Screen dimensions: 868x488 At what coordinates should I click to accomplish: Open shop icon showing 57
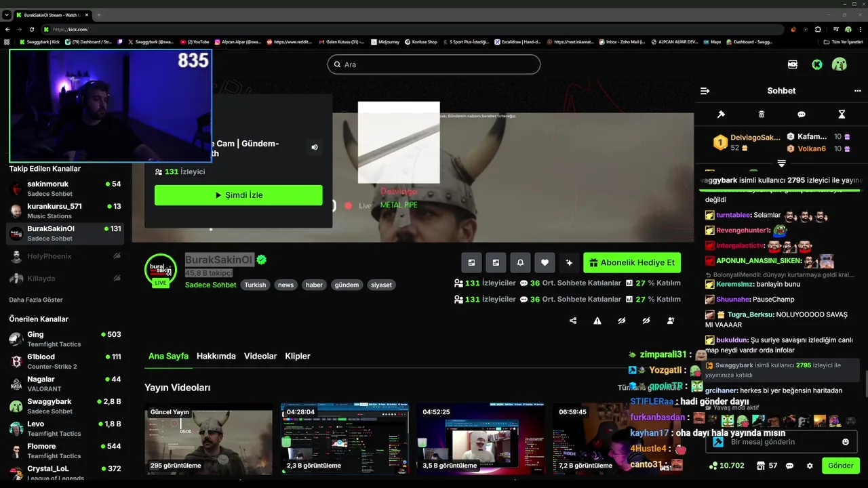[767, 466]
